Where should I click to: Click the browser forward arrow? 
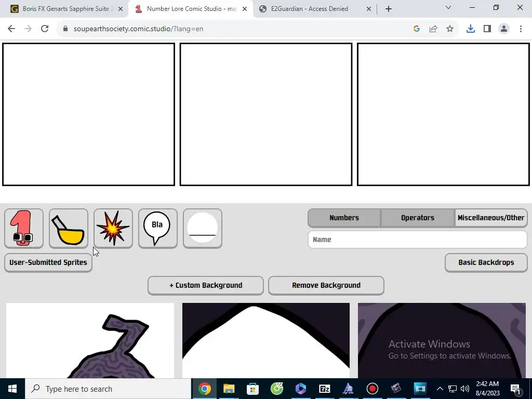click(x=28, y=29)
